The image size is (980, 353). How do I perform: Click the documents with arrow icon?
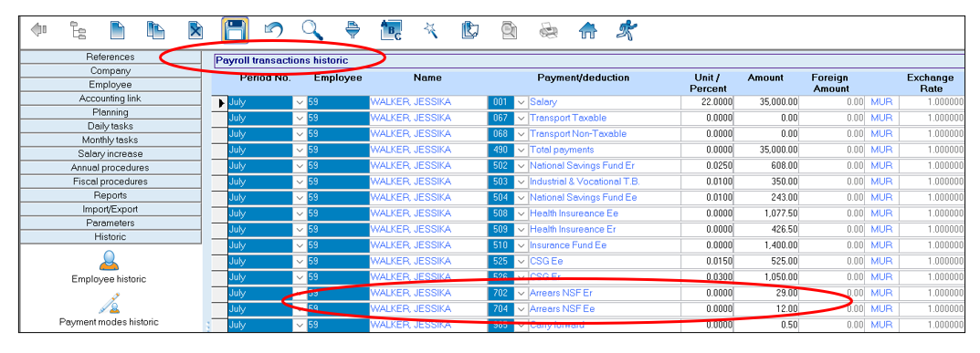point(469,30)
